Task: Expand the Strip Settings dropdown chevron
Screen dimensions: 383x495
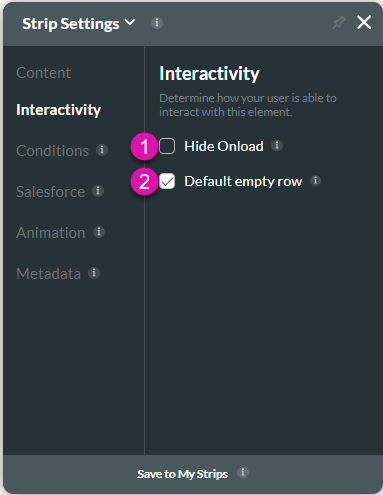Action: [x=130, y=23]
